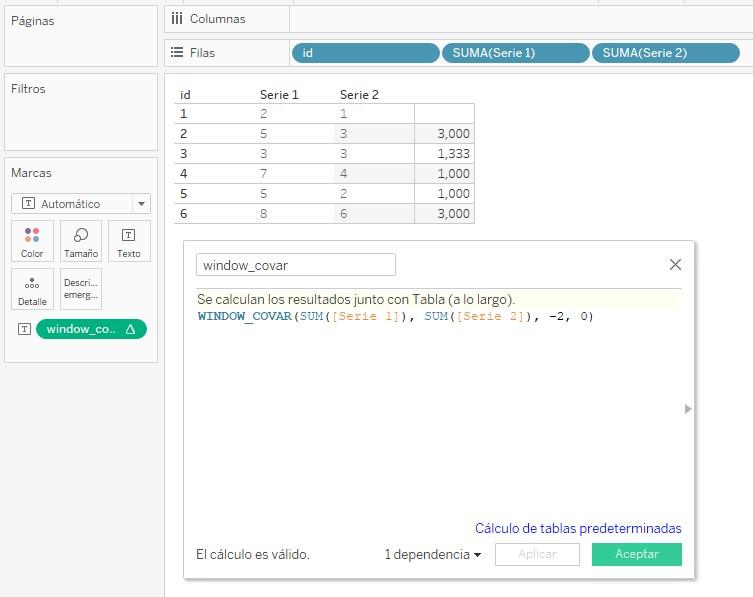Click the window_covar name field
This screenshot has height=597, width=753.
click(x=296, y=265)
